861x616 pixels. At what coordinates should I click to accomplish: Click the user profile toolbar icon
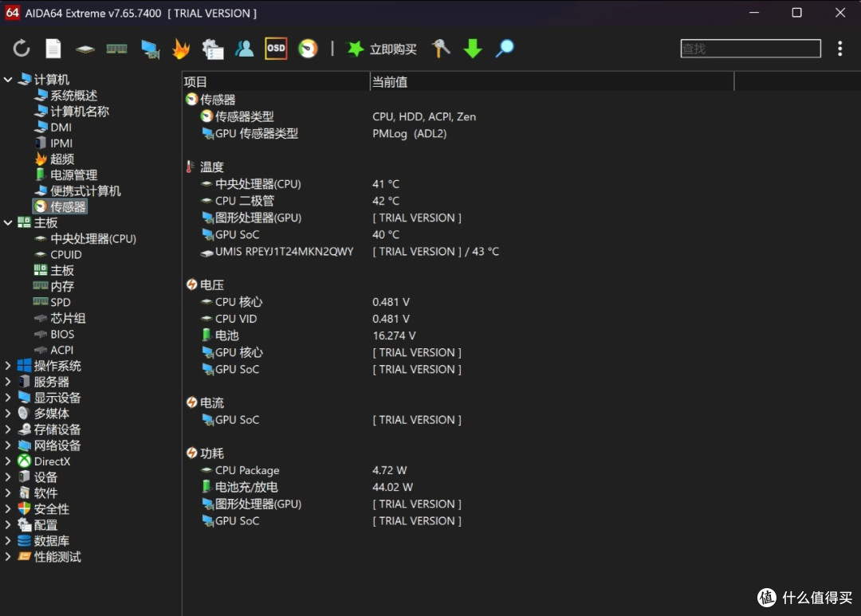(245, 49)
